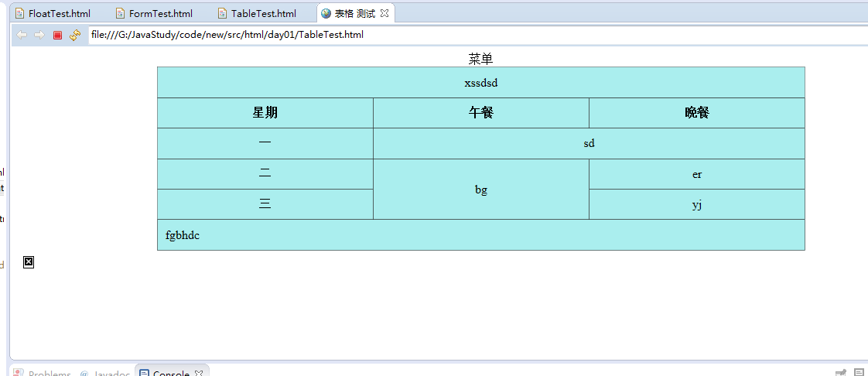
Task: Click the browser back arrow
Action: [22, 35]
